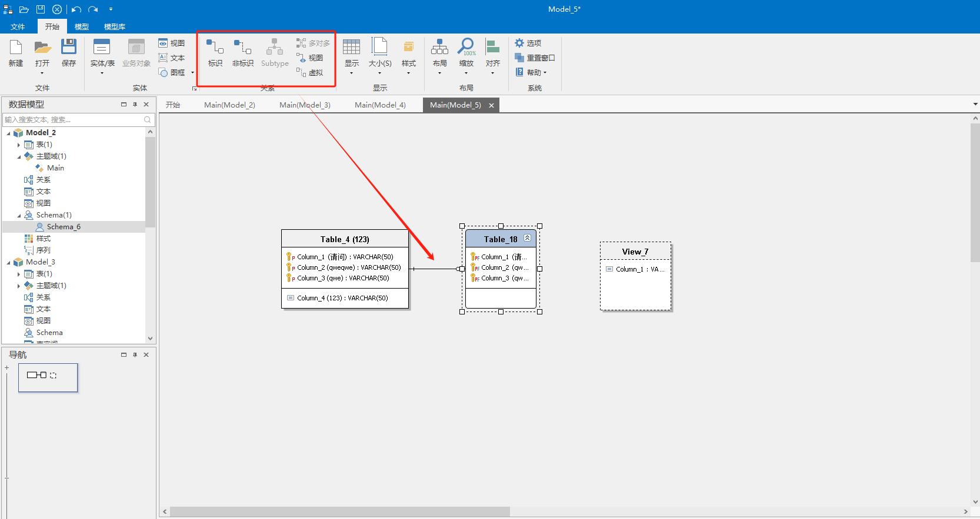
Task: Click the canvas vertical scrollbar
Action: (x=975, y=193)
